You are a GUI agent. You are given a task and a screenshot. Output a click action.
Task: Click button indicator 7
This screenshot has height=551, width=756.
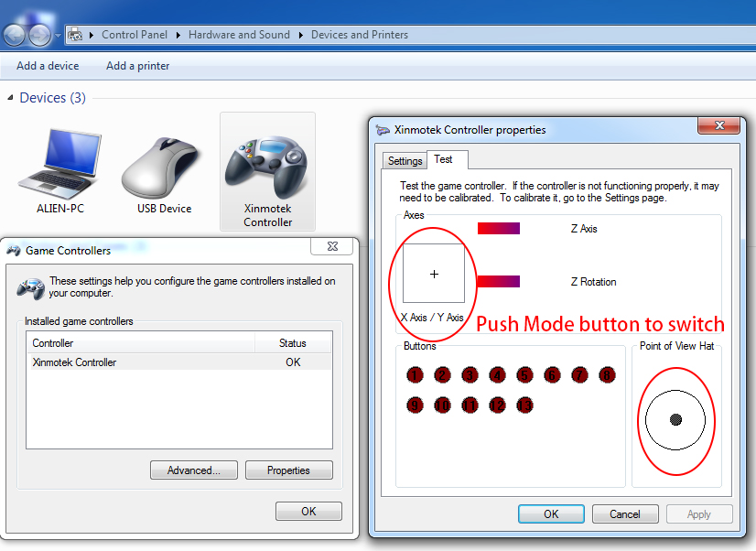(x=579, y=375)
